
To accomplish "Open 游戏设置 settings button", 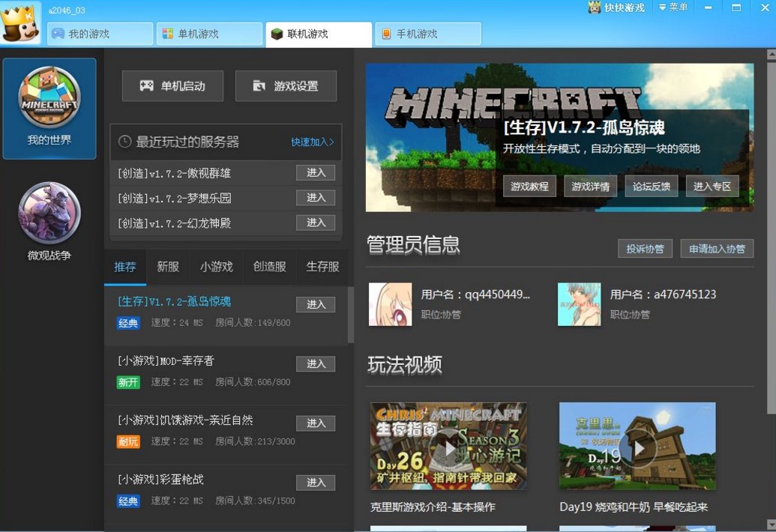I will pos(286,86).
